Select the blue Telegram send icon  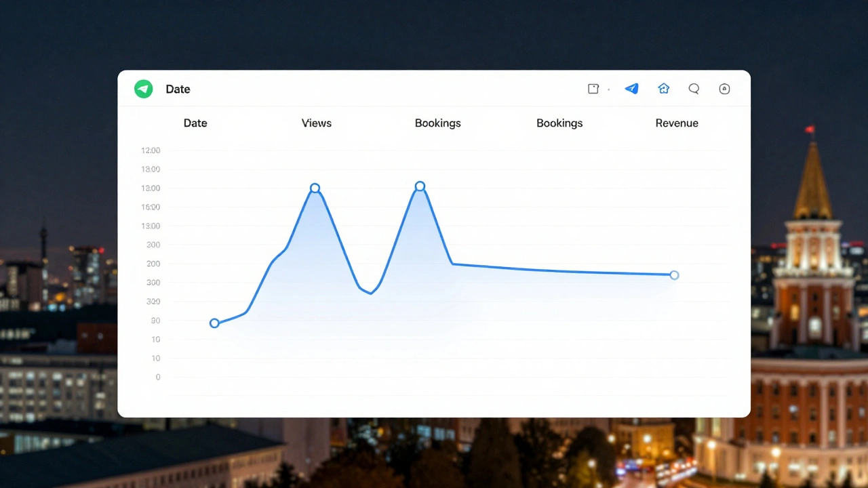631,89
